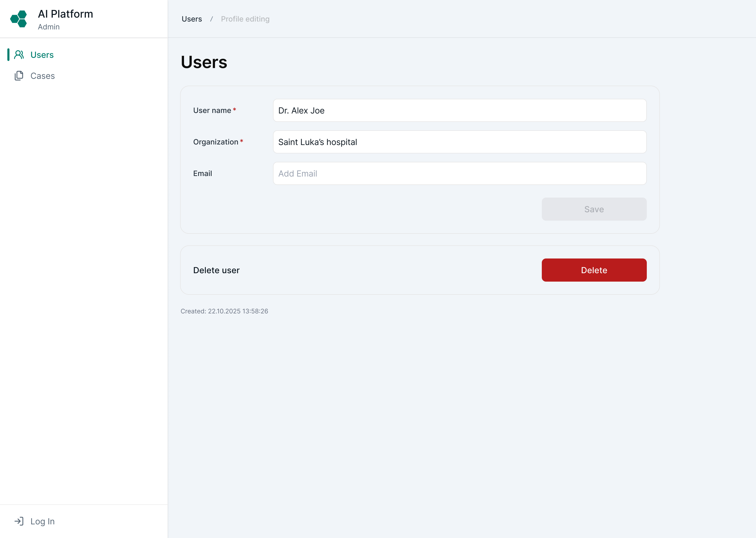Click the Delete user label
The image size is (756, 538).
pos(216,270)
